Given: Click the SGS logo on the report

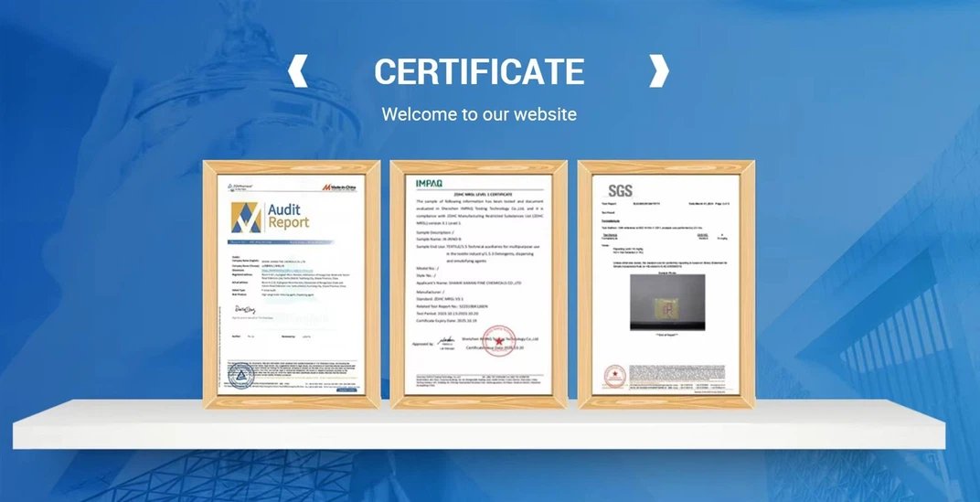Looking at the screenshot, I should click(x=620, y=191).
